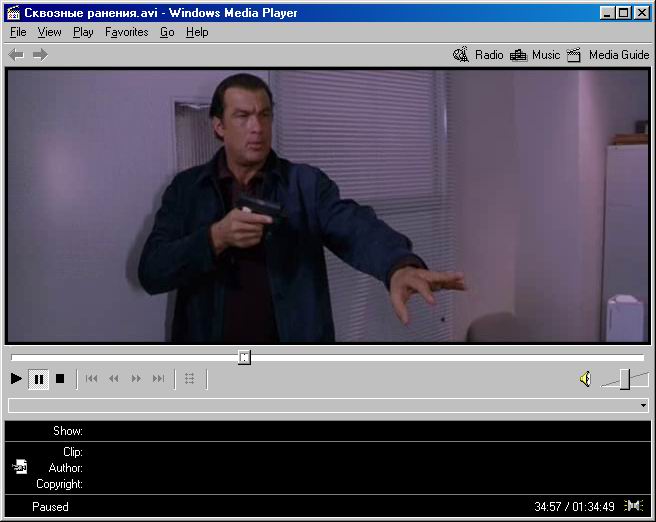
Task: Open the Play menu
Action: [83, 32]
